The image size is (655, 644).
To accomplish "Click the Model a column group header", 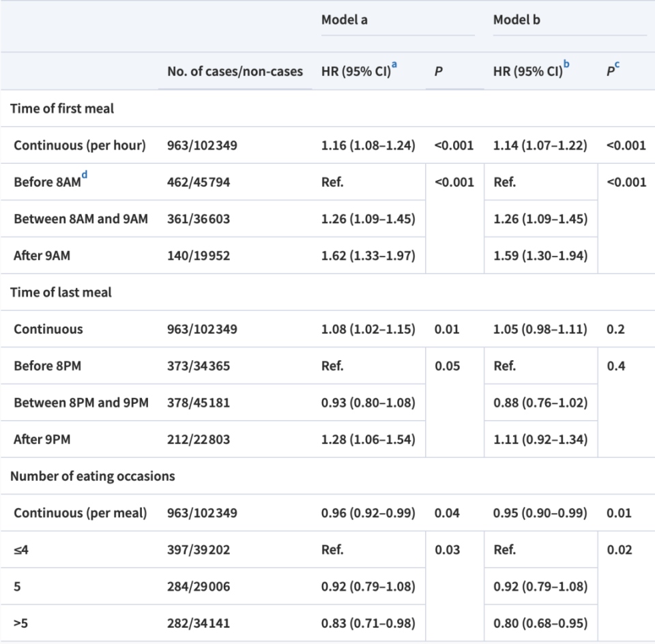I will coord(345,20).
